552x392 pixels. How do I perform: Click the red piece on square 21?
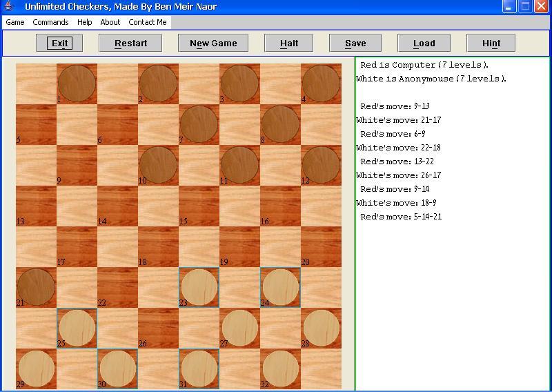point(37,287)
